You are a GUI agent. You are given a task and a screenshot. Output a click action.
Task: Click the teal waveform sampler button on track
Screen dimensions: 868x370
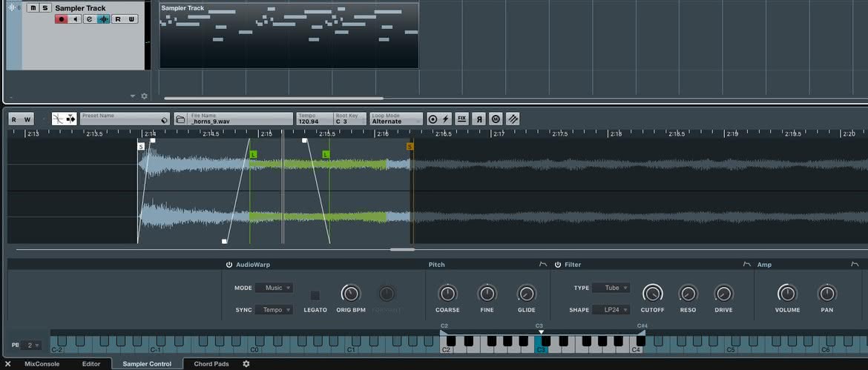pyautogui.click(x=104, y=19)
